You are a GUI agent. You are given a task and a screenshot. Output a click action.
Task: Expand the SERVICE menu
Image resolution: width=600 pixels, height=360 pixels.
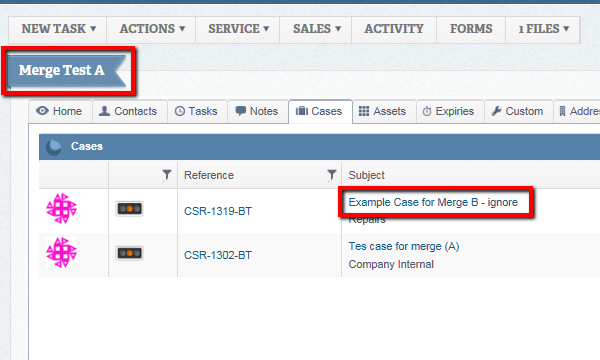pyautogui.click(x=238, y=29)
